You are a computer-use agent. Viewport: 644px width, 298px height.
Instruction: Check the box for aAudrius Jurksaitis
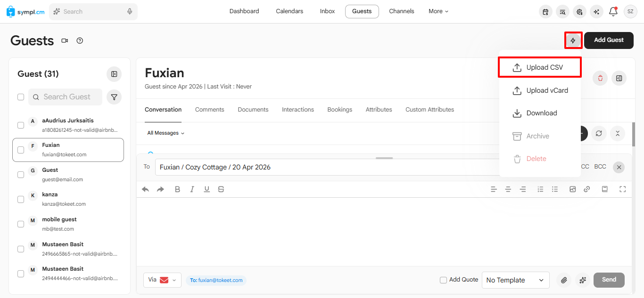(x=21, y=125)
